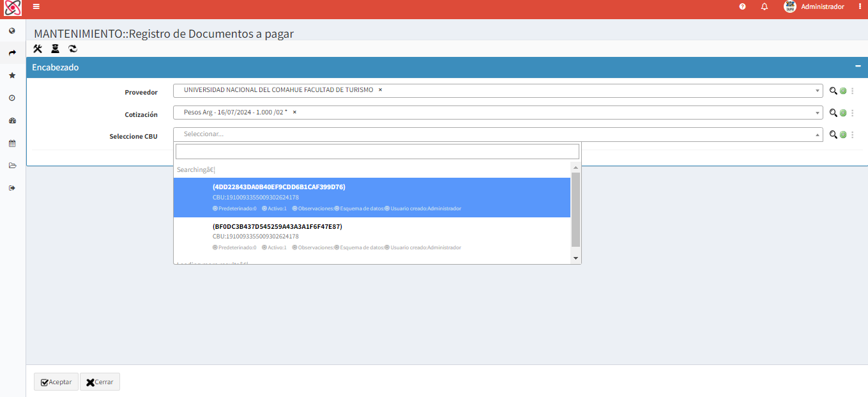Viewport: 868px width, 397px height.
Task: Click the dropdown list scroll down arrow
Action: point(575,258)
